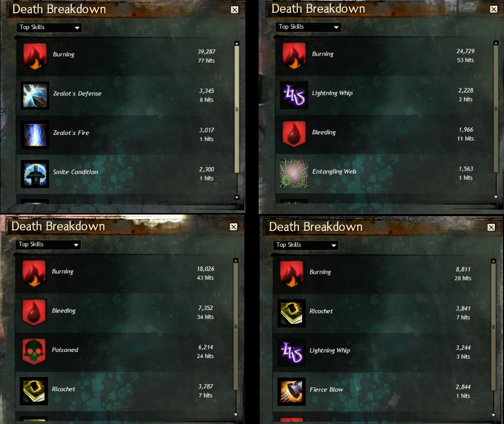Screen dimensions: 504x424
Task: Click scroll up arrow in bottom-left panel
Action: pos(236,261)
